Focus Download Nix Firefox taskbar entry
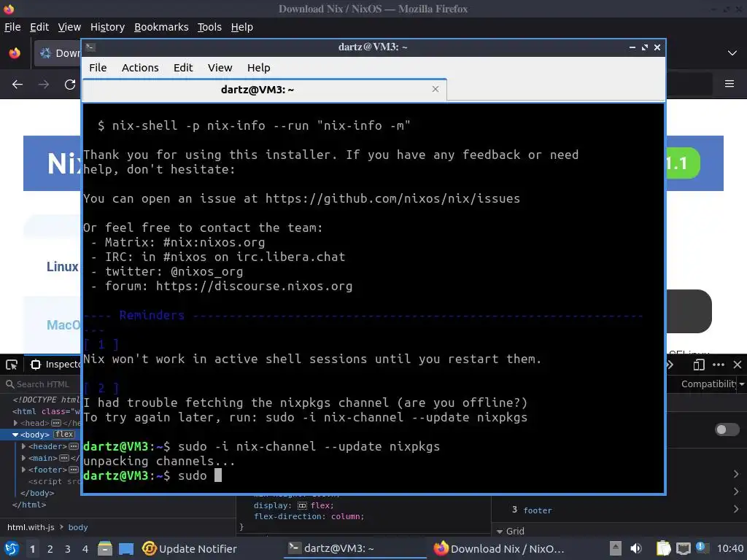Screen dimensions: 747x560 [x=499, y=548]
